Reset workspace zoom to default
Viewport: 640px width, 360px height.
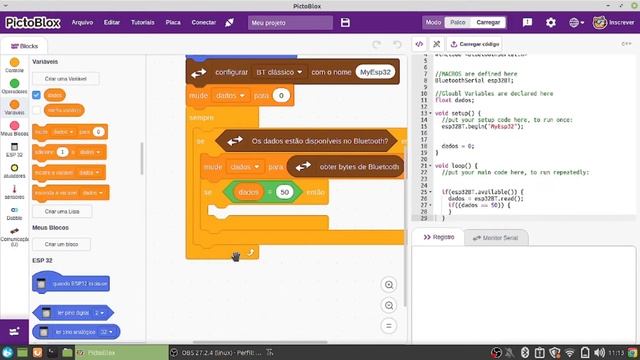tap(389, 326)
